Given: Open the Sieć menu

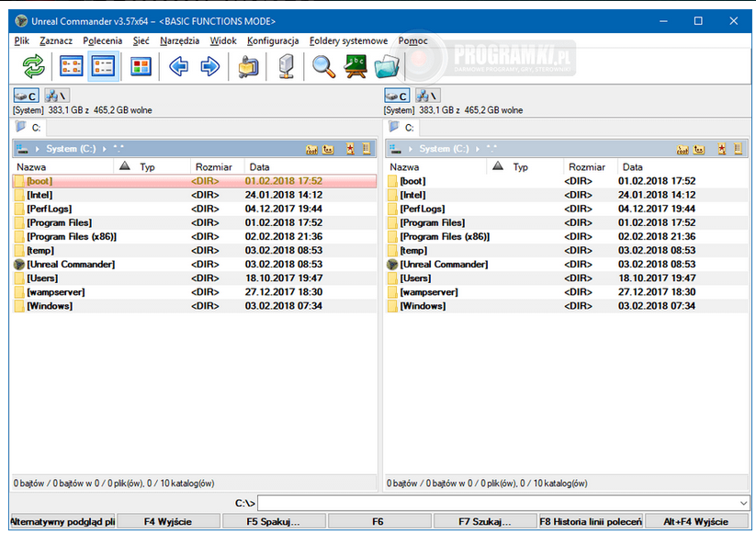Looking at the screenshot, I should tap(141, 41).
